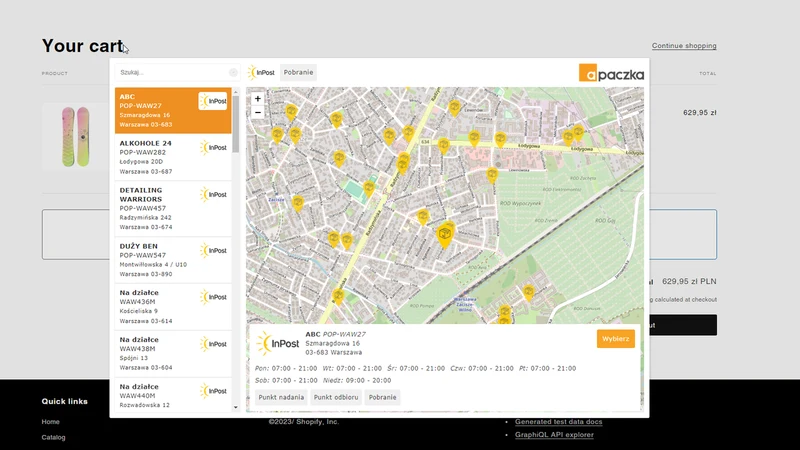Zoom in on the map with plus button
The image size is (800, 450).
click(x=258, y=98)
